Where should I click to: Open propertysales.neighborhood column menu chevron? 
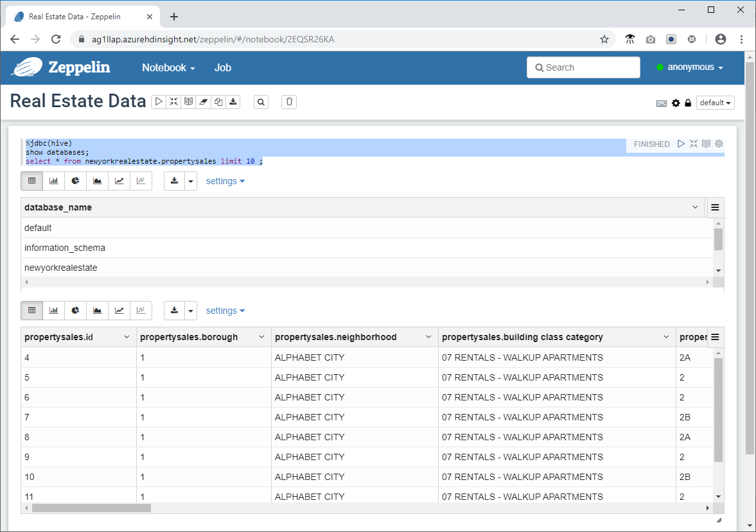pos(428,337)
